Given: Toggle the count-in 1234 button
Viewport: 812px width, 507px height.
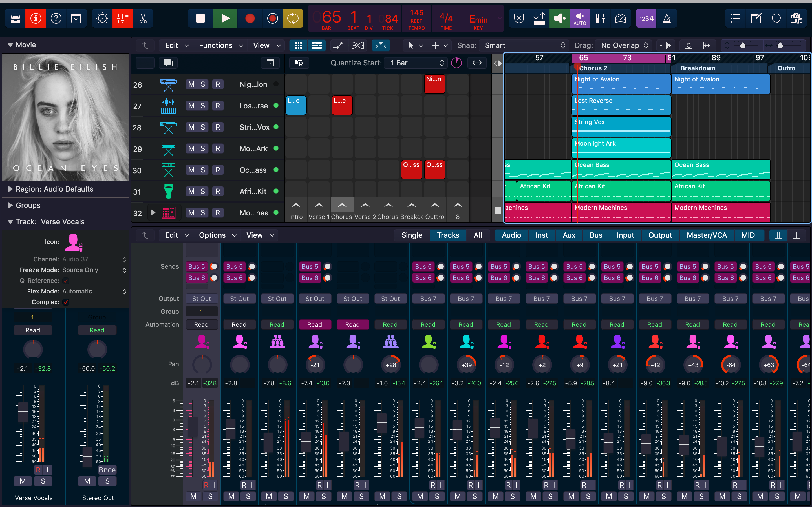Looking at the screenshot, I should tap(646, 18).
